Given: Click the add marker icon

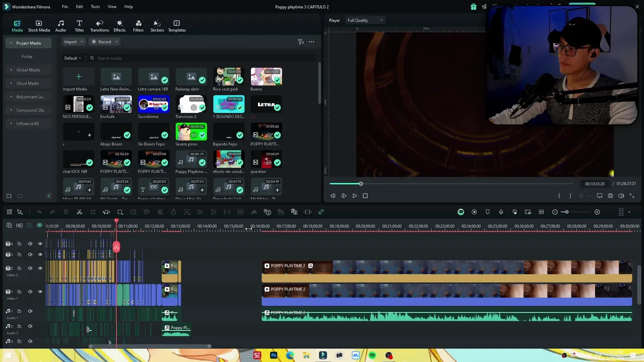Looking at the screenshot, I should 488,212.
